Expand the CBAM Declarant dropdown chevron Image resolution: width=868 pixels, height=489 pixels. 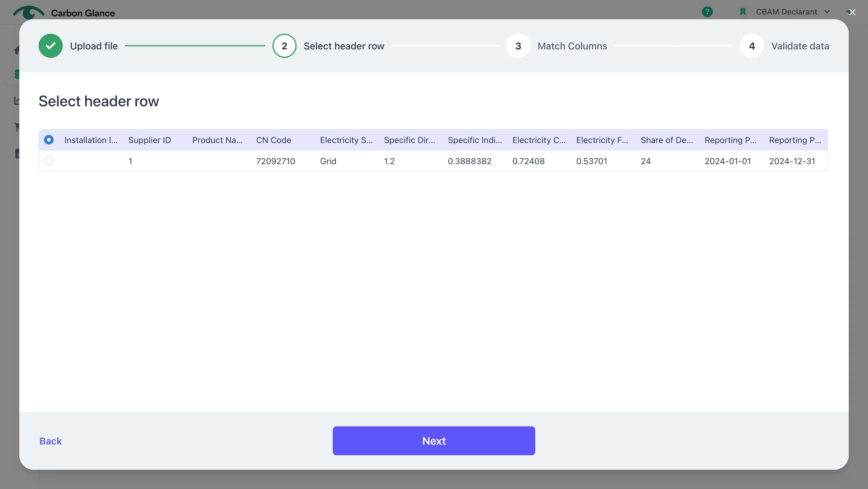click(x=827, y=12)
